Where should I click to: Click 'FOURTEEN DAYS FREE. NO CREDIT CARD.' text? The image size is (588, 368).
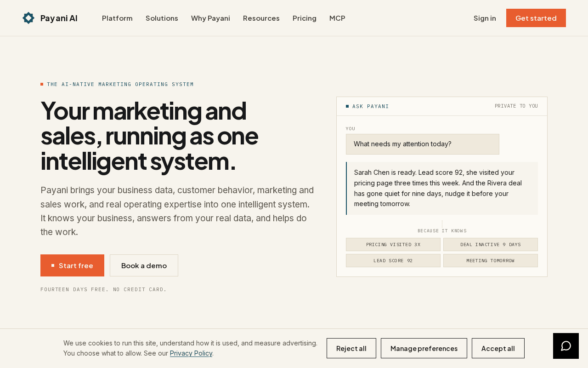tap(103, 289)
